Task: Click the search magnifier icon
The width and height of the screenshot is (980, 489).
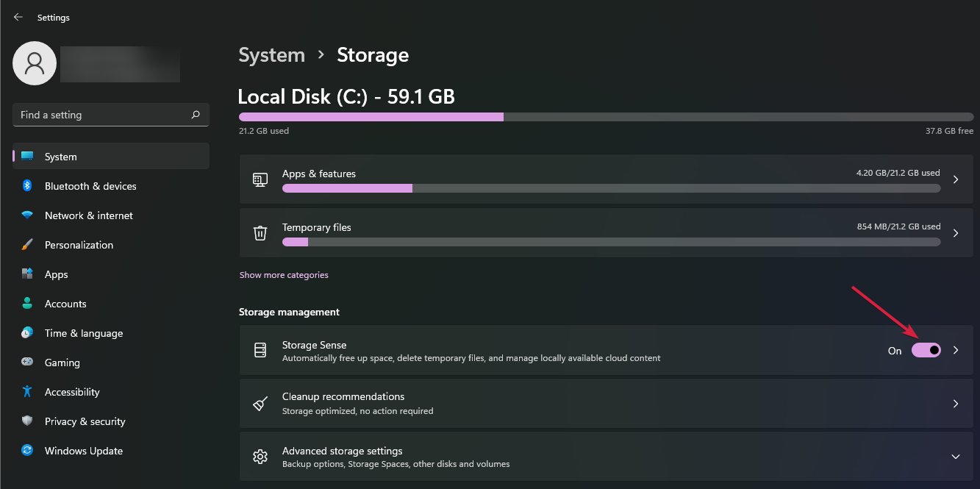Action: pyautogui.click(x=196, y=115)
